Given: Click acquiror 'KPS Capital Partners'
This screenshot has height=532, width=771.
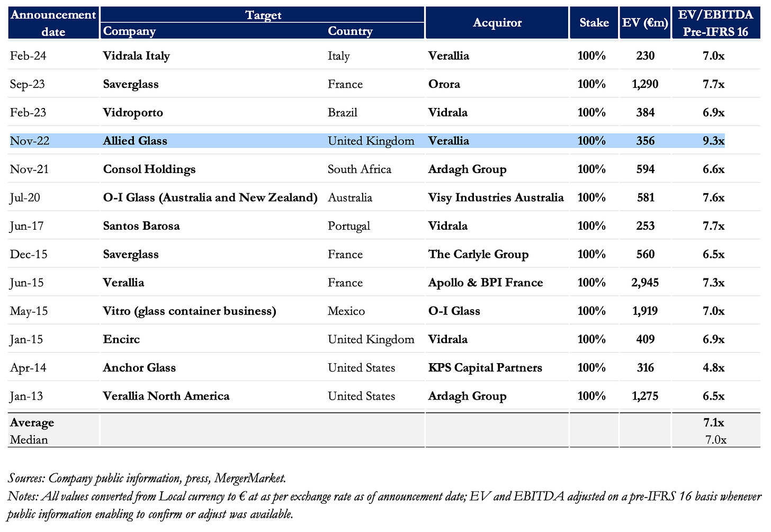Looking at the screenshot, I should click(x=485, y=368).
